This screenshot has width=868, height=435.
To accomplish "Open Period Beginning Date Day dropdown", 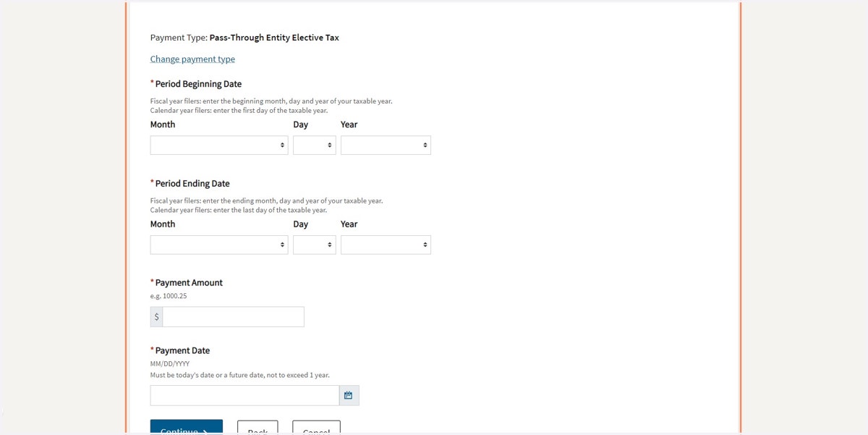I will 314,145.
